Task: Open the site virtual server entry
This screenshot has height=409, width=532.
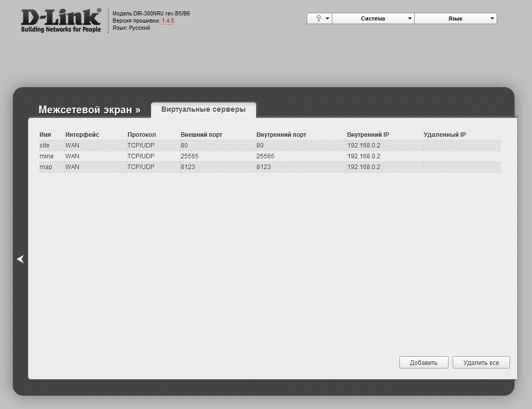Action: 45,146
